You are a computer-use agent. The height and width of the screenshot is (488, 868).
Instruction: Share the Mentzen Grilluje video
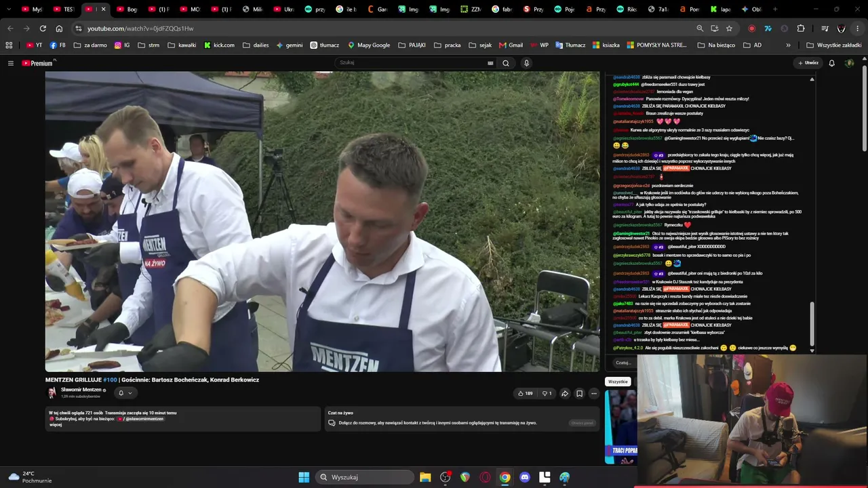coord(565,393)
